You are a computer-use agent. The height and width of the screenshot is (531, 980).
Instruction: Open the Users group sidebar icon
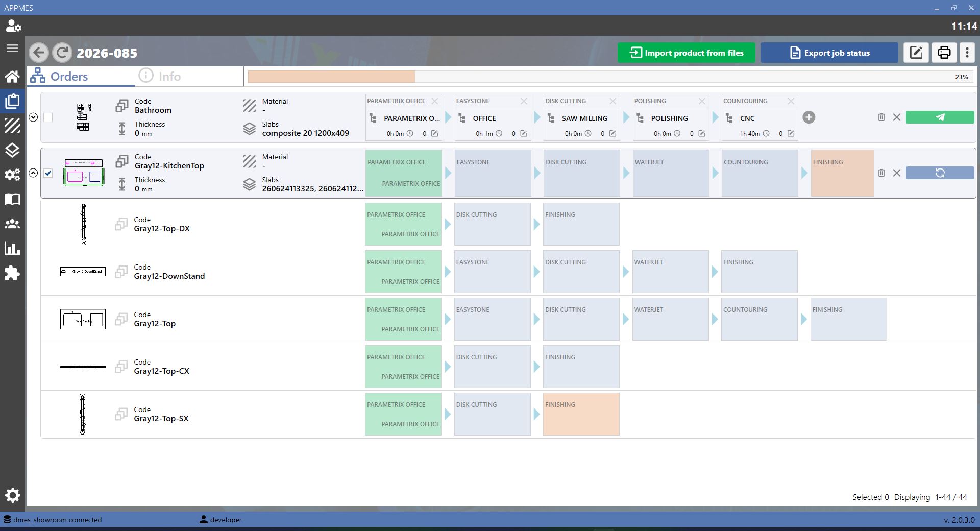(12, 224)
